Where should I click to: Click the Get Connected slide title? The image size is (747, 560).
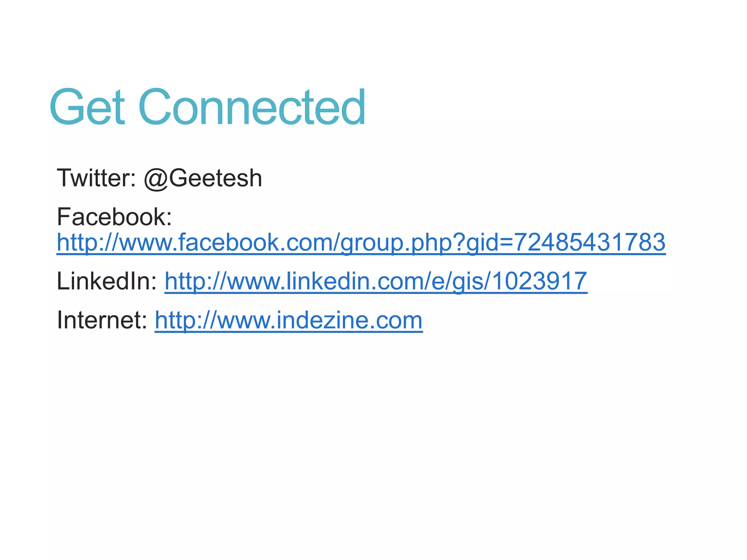(208, 107)
